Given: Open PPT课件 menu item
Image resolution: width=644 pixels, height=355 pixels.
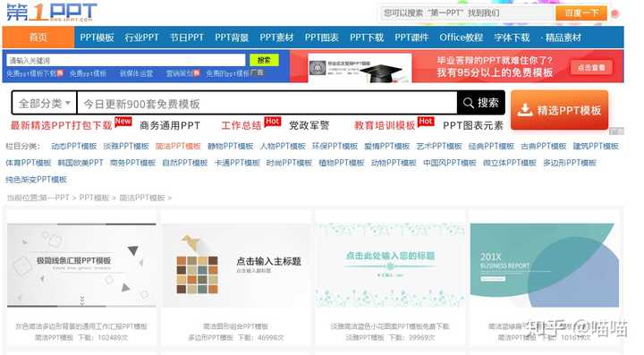Looking at the screenshot, I should (x=411, y=38).
